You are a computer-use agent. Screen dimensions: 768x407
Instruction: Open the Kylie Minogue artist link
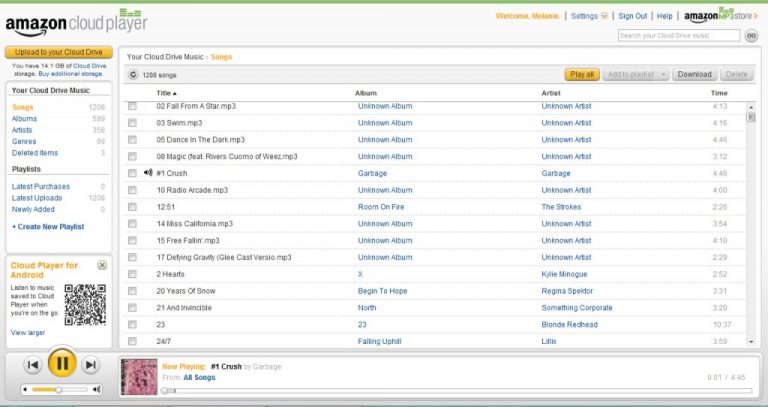pos(564,274)
